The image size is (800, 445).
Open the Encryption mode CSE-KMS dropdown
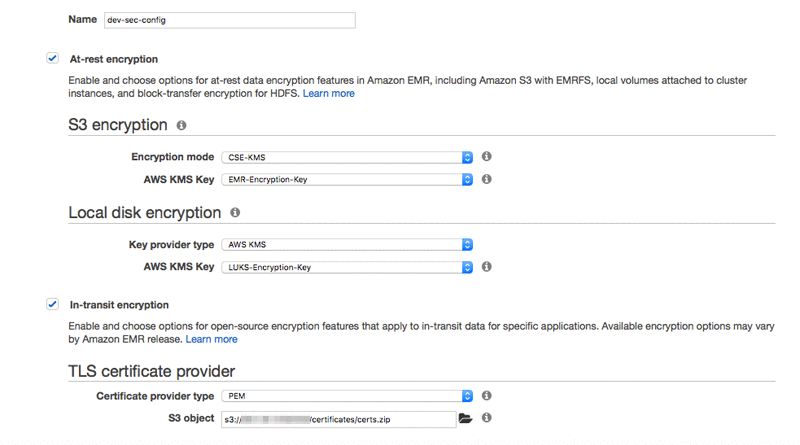click(x=346, y=157)
